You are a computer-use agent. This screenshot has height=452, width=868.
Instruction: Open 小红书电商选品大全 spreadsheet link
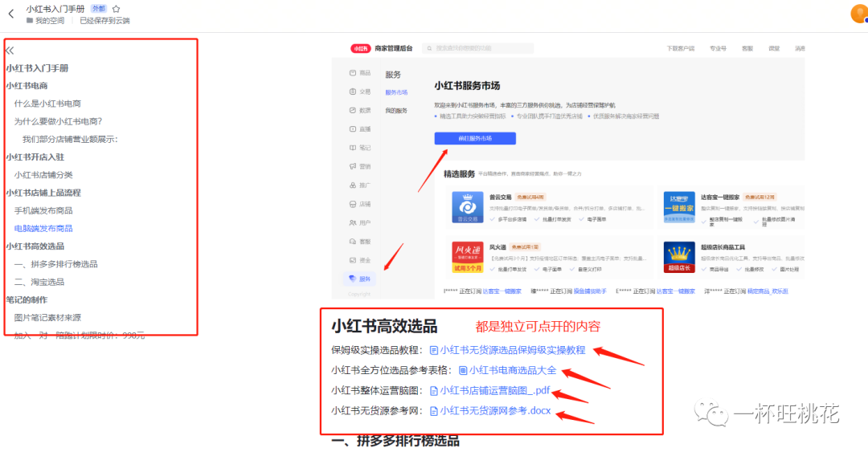(x=513, y=370)
